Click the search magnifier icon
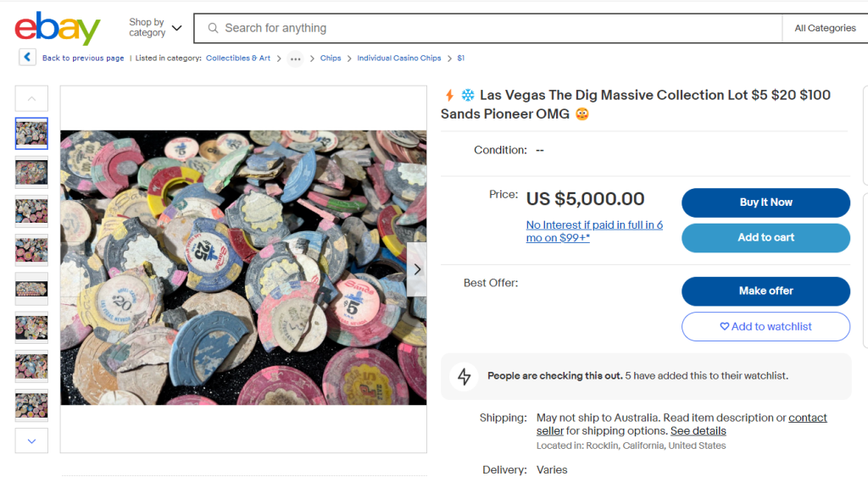The height and width of the screenshot is (482, 868). click(x=213, y=28)
